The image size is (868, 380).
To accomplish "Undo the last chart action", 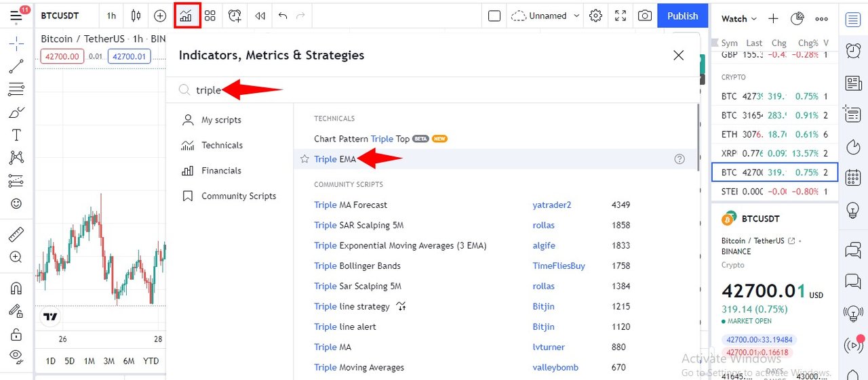I will (x=283, y=16).
